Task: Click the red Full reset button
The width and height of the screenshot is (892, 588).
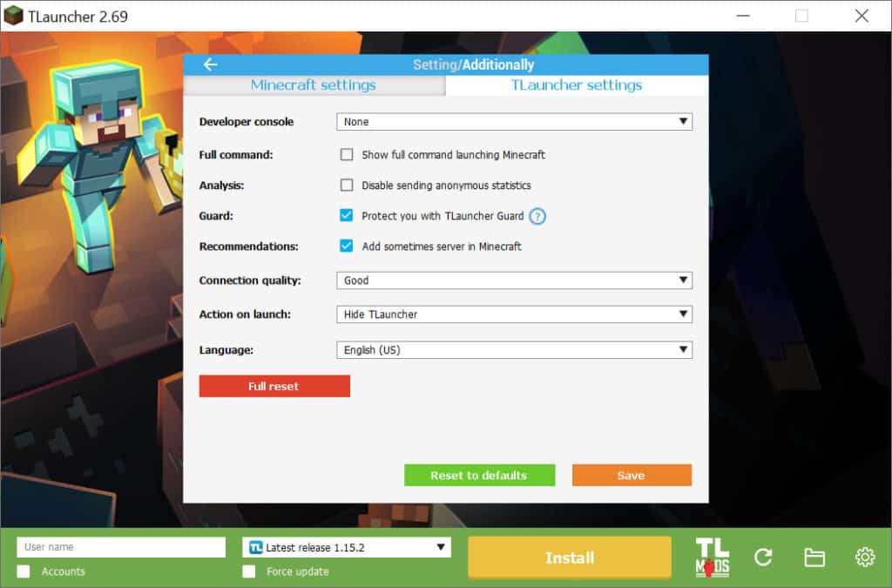Action: (x=274, y=386)
